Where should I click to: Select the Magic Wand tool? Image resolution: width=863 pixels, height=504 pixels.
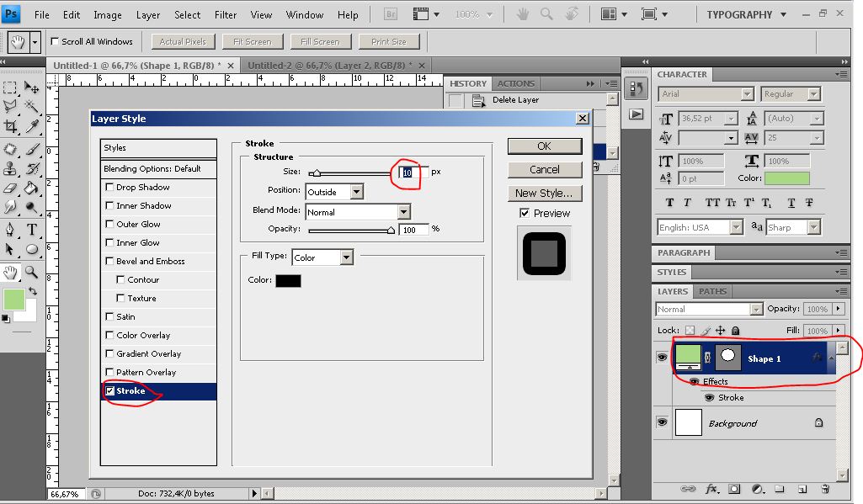tap(32, 107)
